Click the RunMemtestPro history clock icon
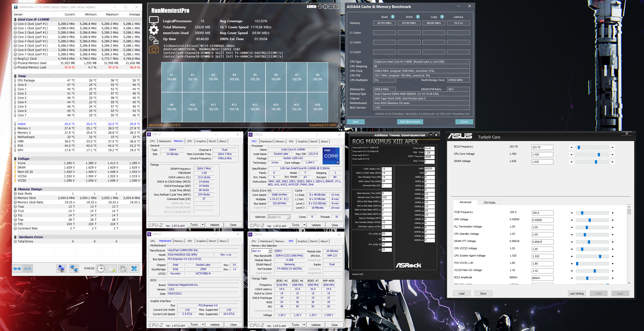This screenshot has width=644, height=331. coord(320,7)
